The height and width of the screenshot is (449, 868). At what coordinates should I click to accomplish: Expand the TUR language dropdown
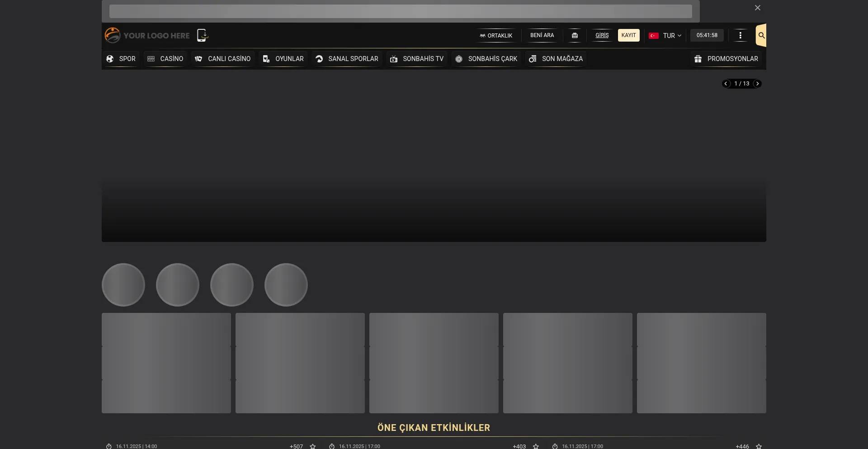point(665,35)
